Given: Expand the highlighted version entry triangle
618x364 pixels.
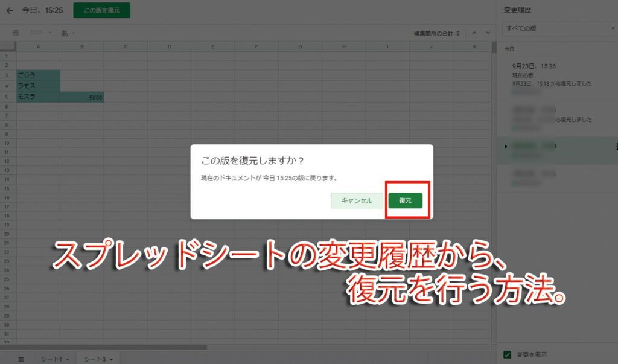Looking at the screenshot, I should click(x=505, y=147).
